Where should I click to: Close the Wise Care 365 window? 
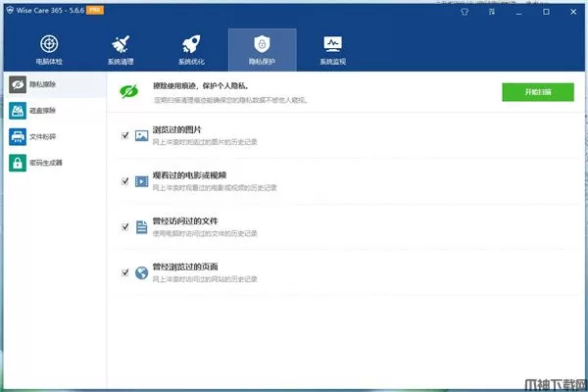(573, 12)
